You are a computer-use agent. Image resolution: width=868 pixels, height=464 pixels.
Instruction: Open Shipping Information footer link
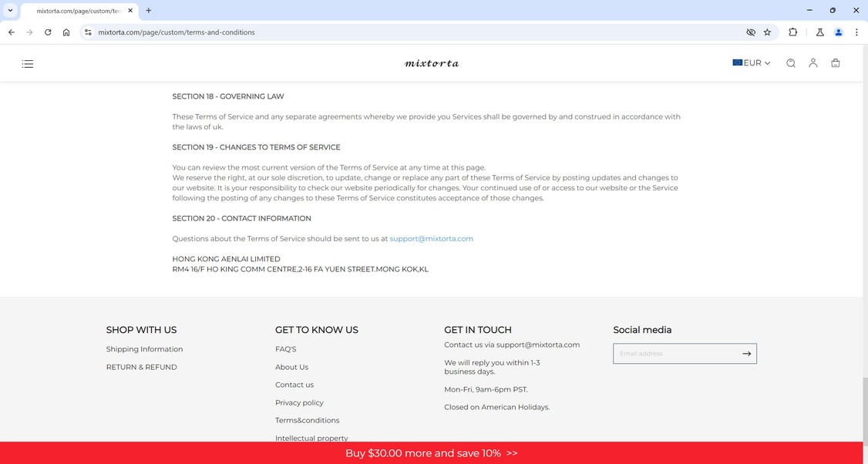point(144,349)
